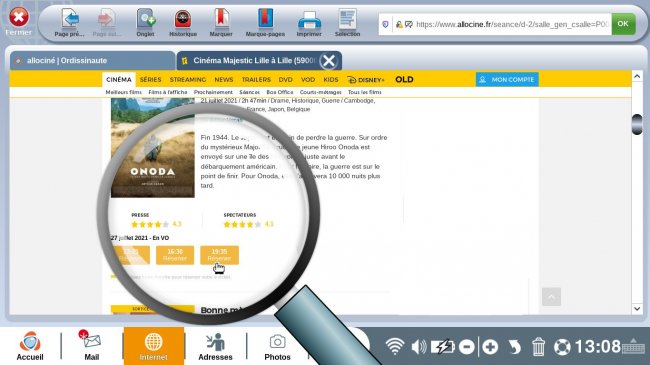Go back with the Page précédente icon
This screenshot has width=650, height=365.
70,19
